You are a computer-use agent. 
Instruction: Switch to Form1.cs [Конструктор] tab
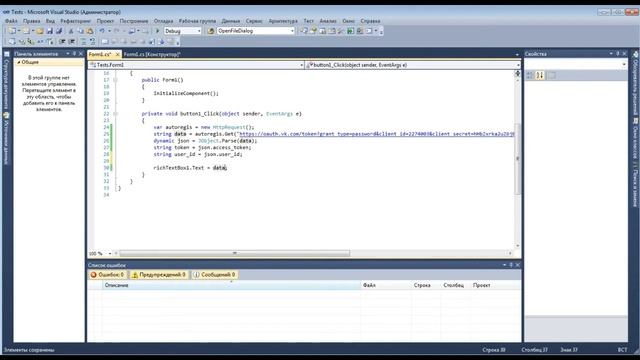(x=152, y=54)
